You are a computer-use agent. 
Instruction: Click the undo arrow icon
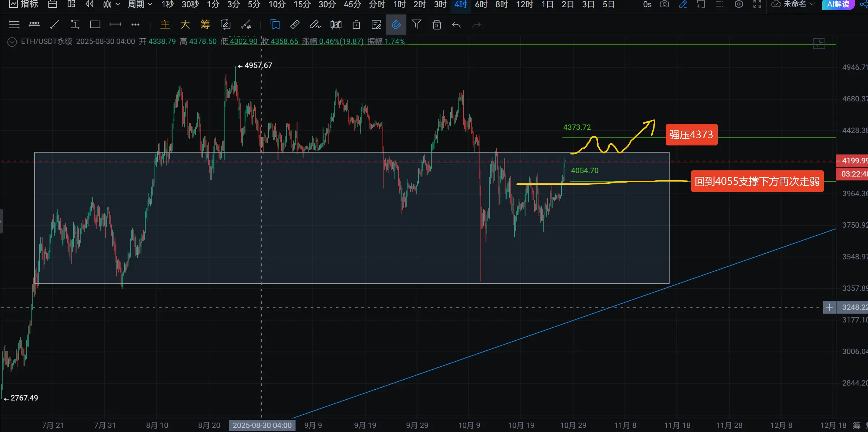tap(456, 25)
